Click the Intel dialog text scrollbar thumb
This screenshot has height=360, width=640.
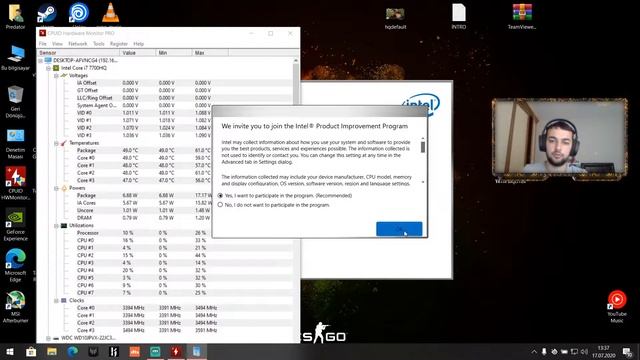(423, 147)
